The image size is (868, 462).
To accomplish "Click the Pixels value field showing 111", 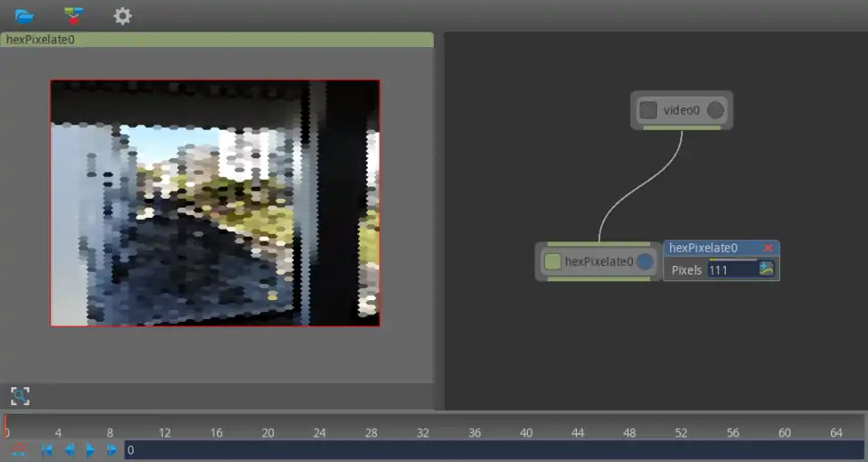I will click(731, 269).
